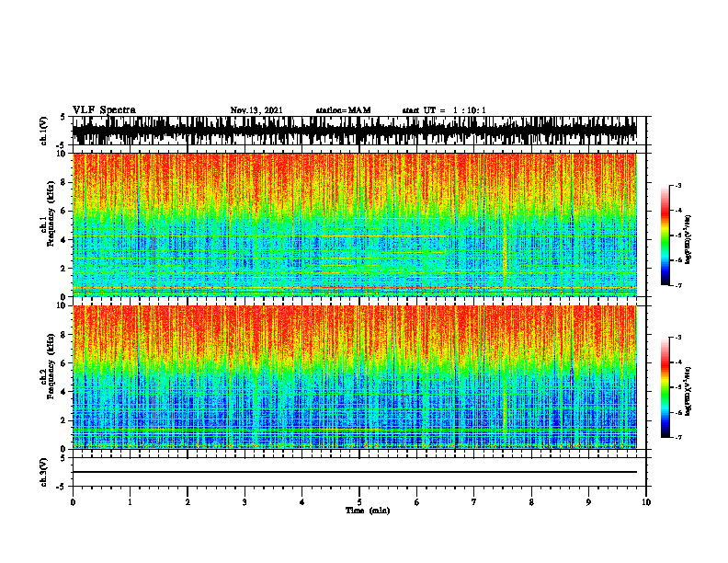Image resolution: width=728 pixels, height=563 pixels.
Task: Click the ch.1 PSD color scale bar
Action: point(665,236)
